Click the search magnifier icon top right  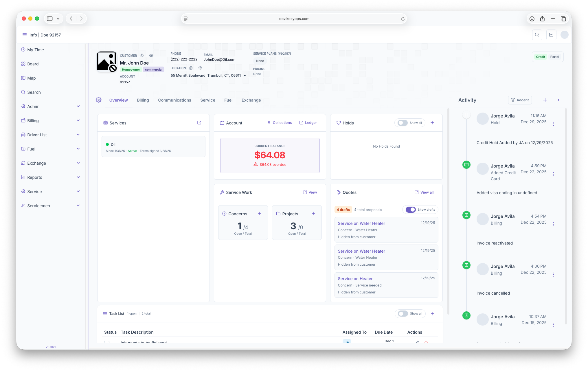pos(537,35)
